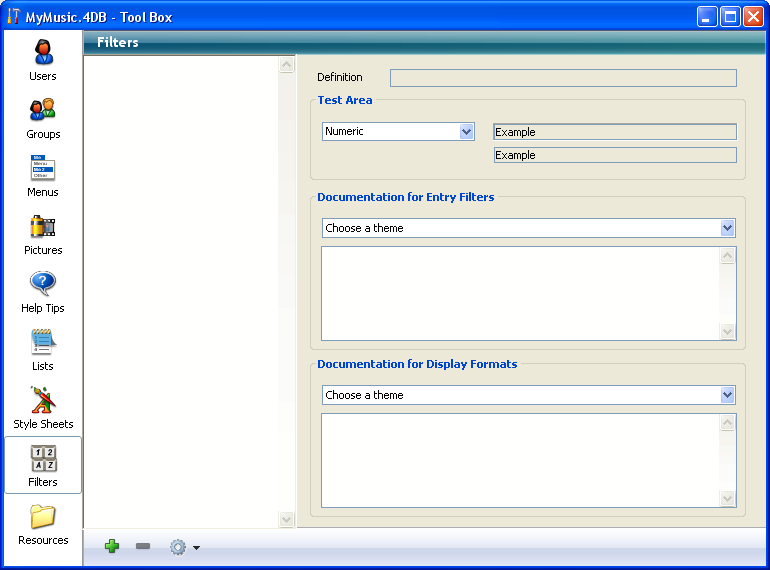Open the Help Tips page

pyautogui.click(x=43, y=291)
